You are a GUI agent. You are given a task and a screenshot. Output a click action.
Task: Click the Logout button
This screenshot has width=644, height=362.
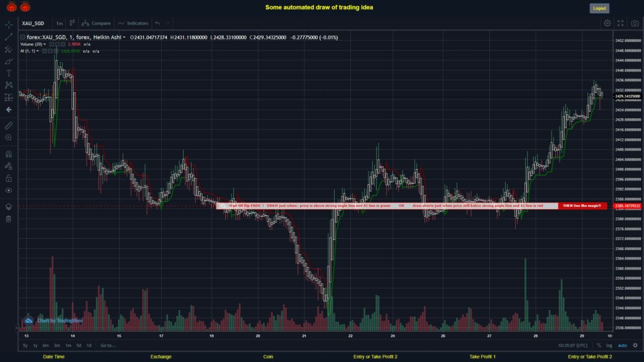tap(599, 8)
